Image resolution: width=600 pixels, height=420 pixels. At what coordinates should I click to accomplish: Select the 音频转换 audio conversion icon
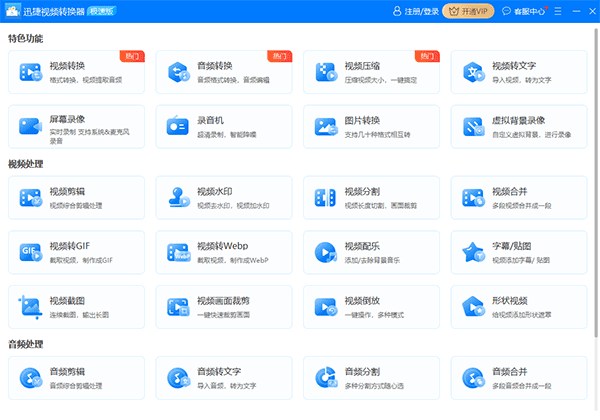coord(178,72)
